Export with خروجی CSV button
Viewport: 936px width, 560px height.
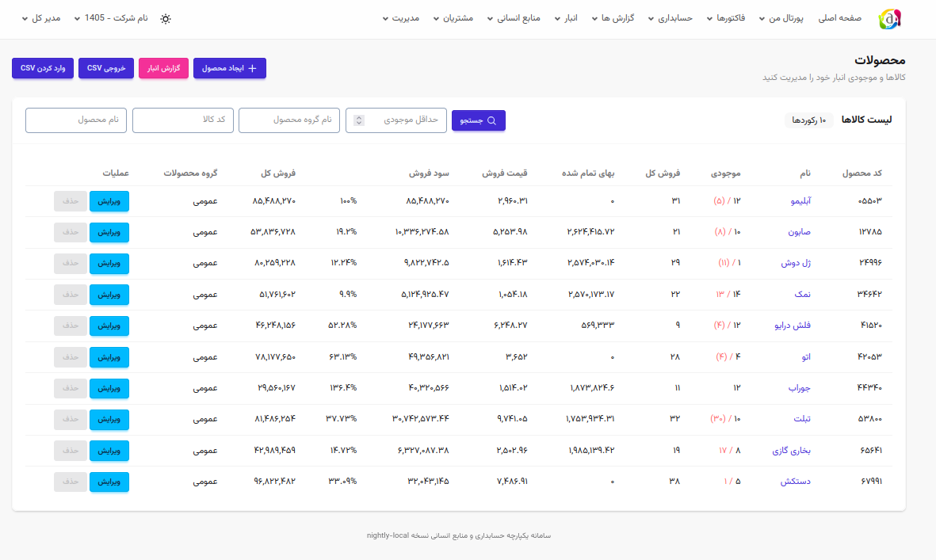tap(105, 68)
